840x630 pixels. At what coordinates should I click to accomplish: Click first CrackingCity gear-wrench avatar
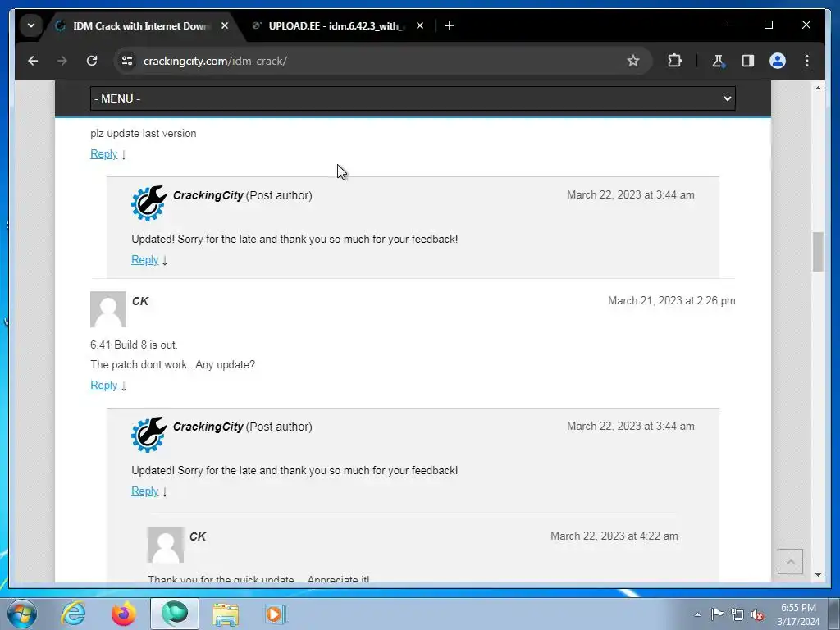click(149, 203)
